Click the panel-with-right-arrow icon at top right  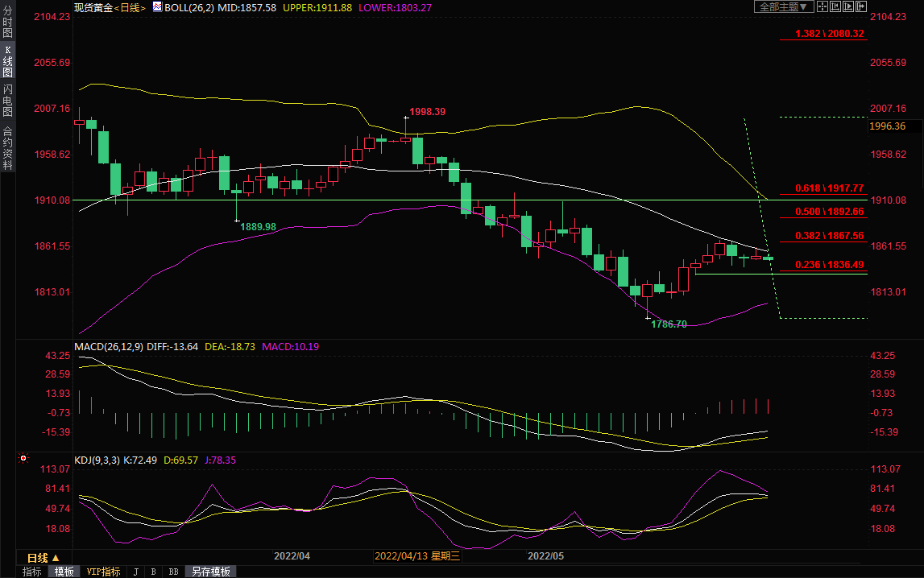(x=860, y=6)
